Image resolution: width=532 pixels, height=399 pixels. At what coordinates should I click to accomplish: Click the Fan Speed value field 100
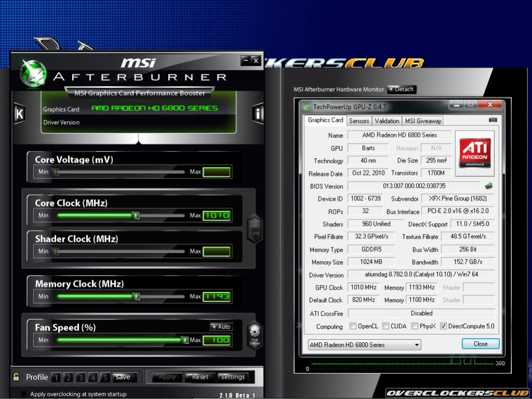click(217, 340)
